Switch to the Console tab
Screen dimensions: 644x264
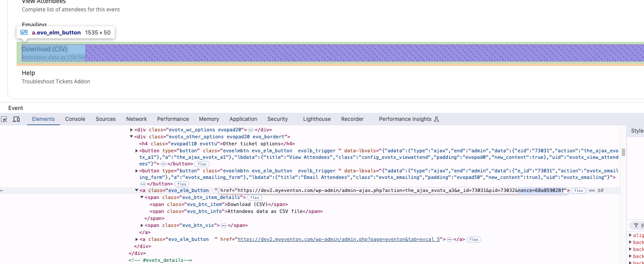coord(75,119)
